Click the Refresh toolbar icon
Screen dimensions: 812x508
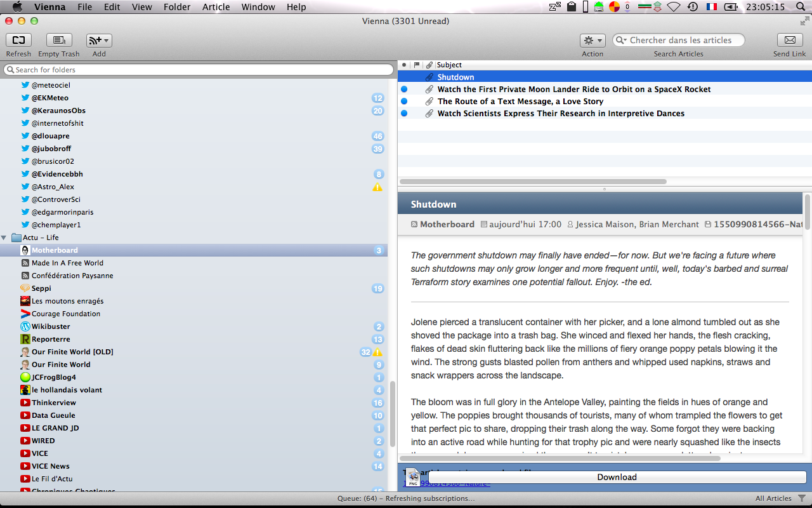pyautogui.click(x=18, y=40)
